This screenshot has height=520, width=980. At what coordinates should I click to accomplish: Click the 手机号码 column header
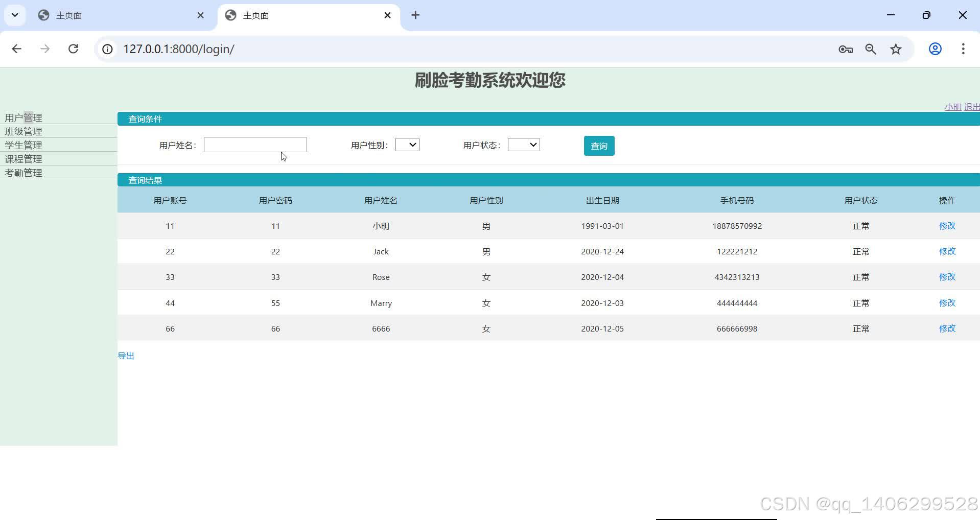(737, 200)
